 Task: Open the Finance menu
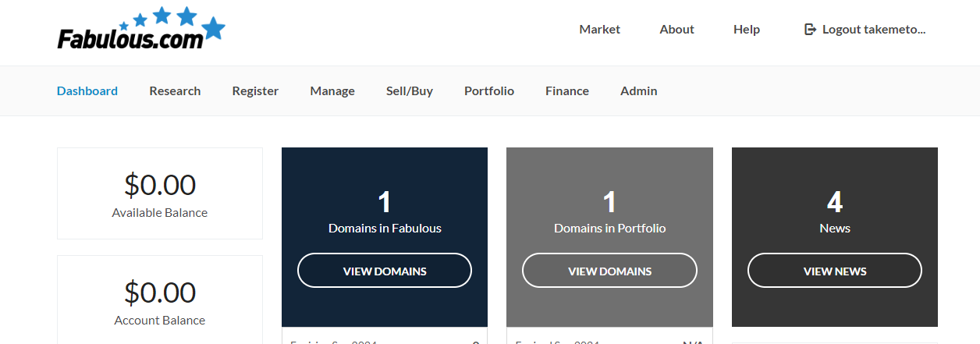click(567, 91)
